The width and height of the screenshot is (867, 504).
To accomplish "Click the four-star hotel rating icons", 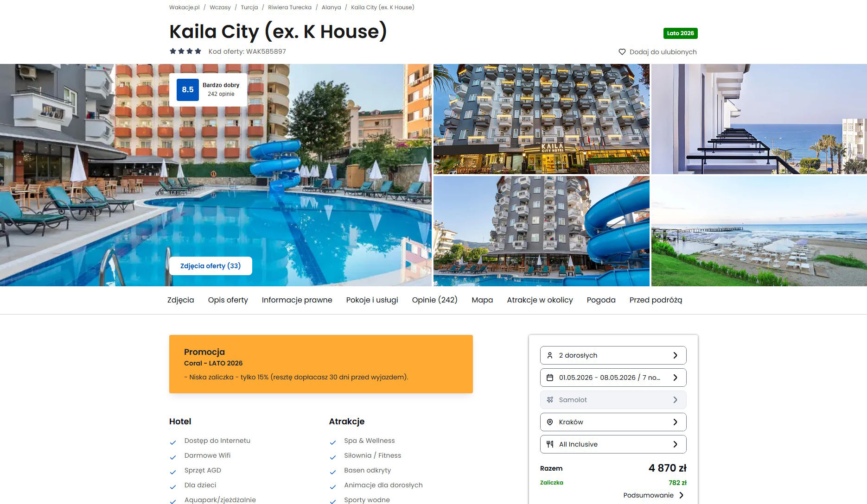I will (185, 51).
